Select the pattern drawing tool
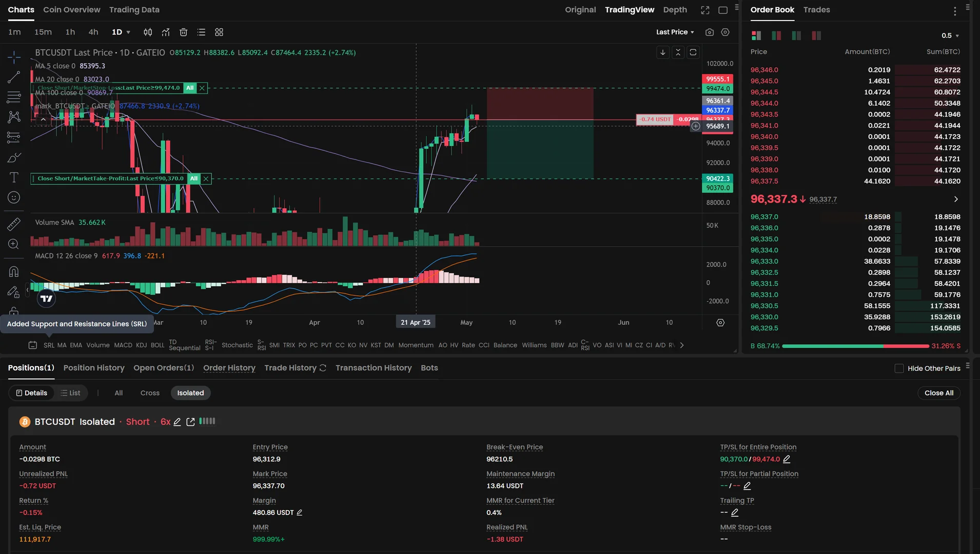The height and width of the screenshot is (554, 980). click(14, 117)
